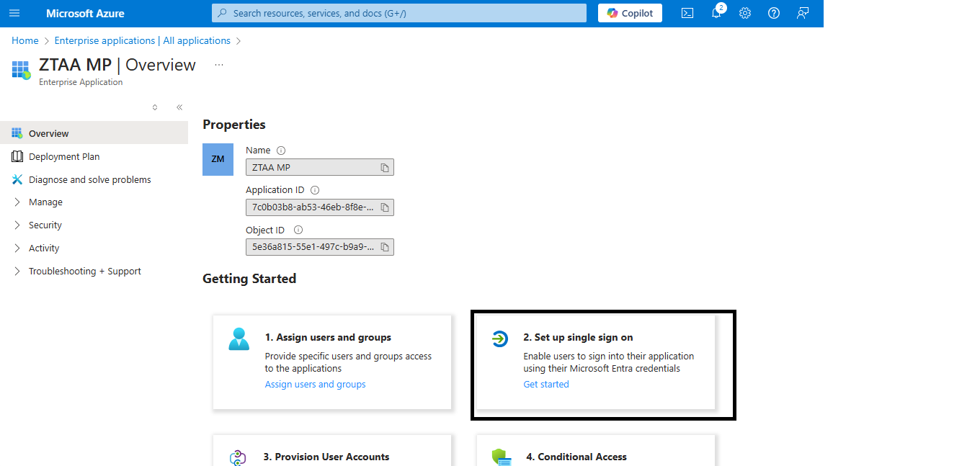The image size is (980, 466).
Task: Open the Azure portal hamburger menu
Action: [x=14, y=13]
